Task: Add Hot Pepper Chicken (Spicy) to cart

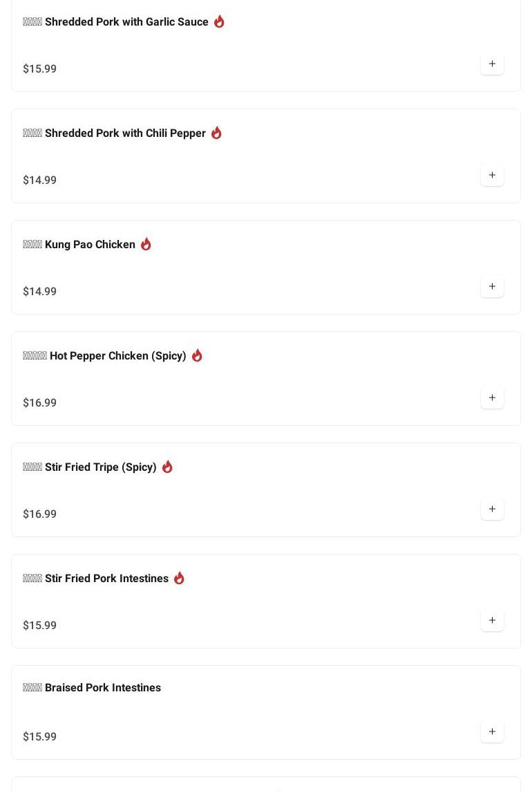Action: (x=492, y=398)
